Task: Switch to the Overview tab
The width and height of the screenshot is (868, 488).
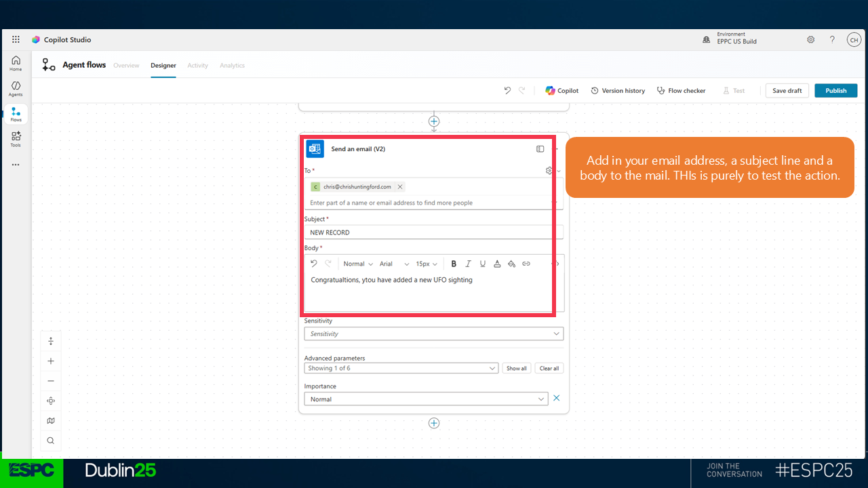Action: (126, 66)
